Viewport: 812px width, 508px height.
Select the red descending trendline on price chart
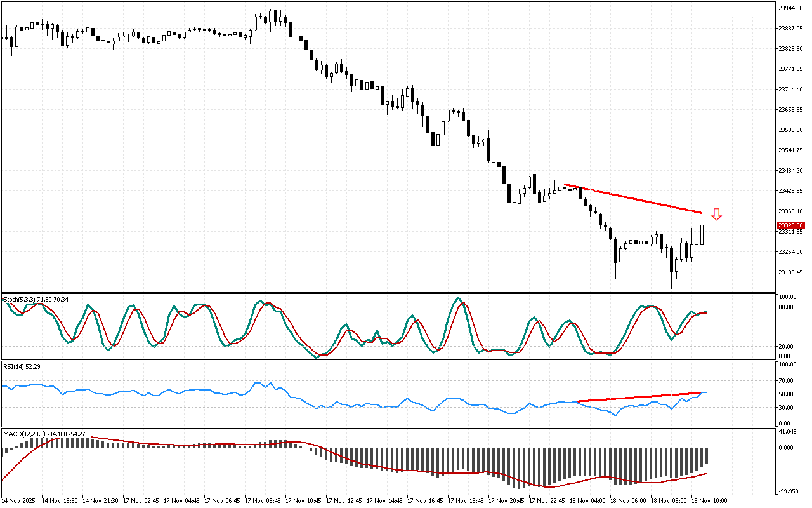(634, 199)
